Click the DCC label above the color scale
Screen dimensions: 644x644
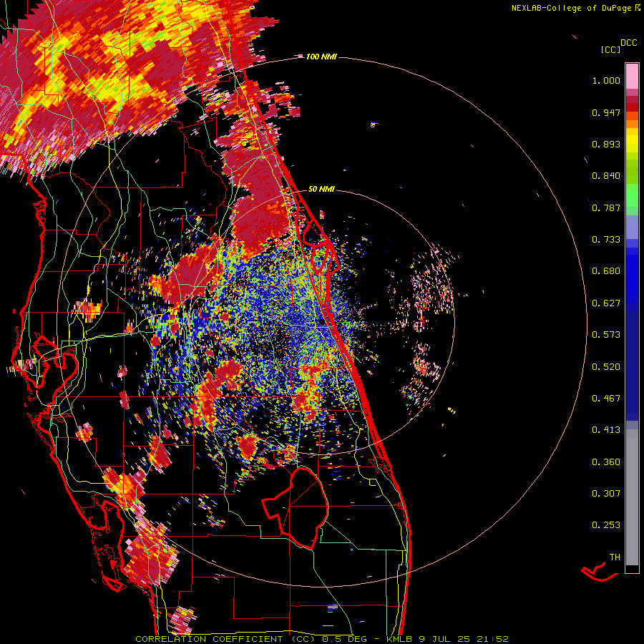pyautogui.click(x=628, y=43)
